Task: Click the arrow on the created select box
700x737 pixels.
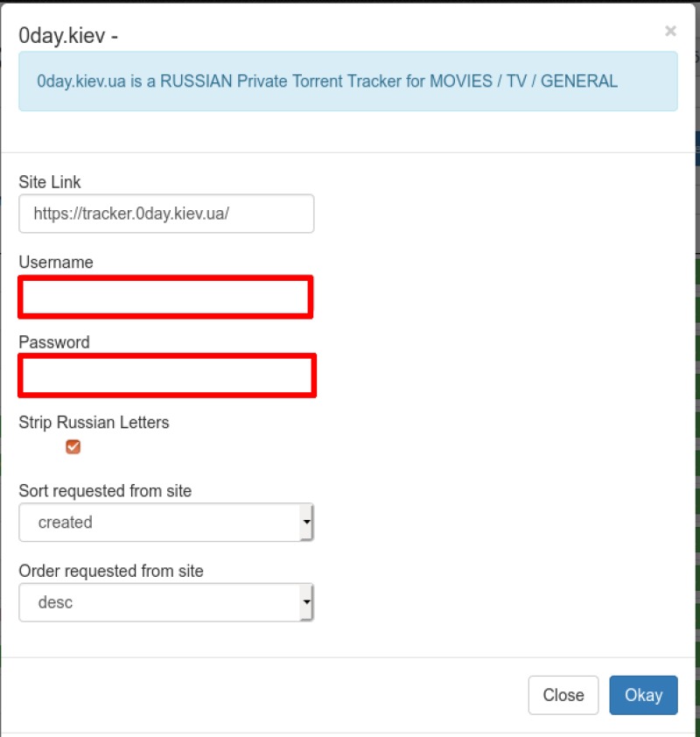Action: pyautogui.click(x=307, y=523)
